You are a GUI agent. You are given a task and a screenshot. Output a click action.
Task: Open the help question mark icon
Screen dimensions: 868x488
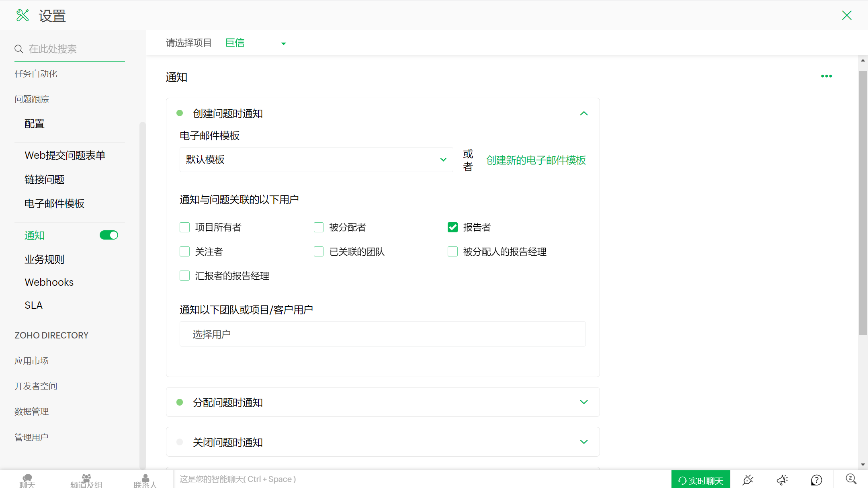(816, 480)
